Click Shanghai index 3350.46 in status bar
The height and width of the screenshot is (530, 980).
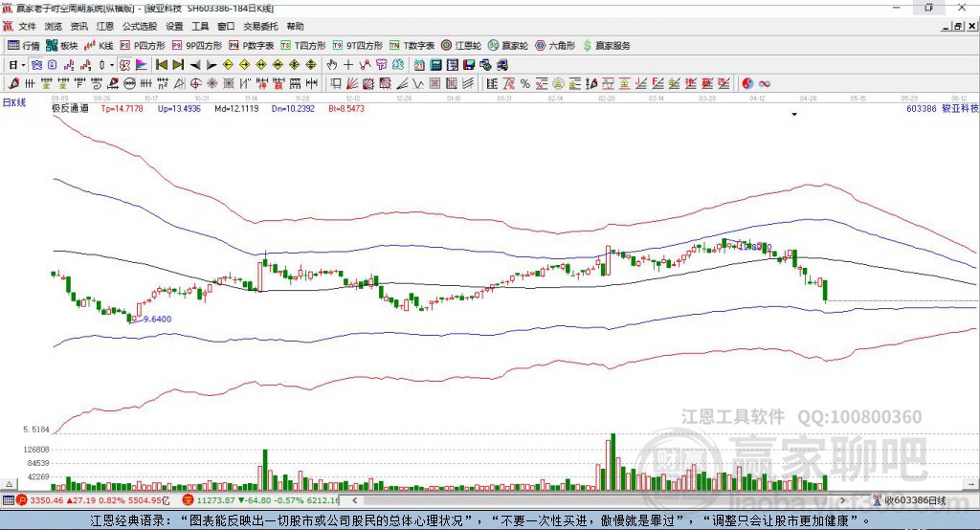(x=47, y=500)
